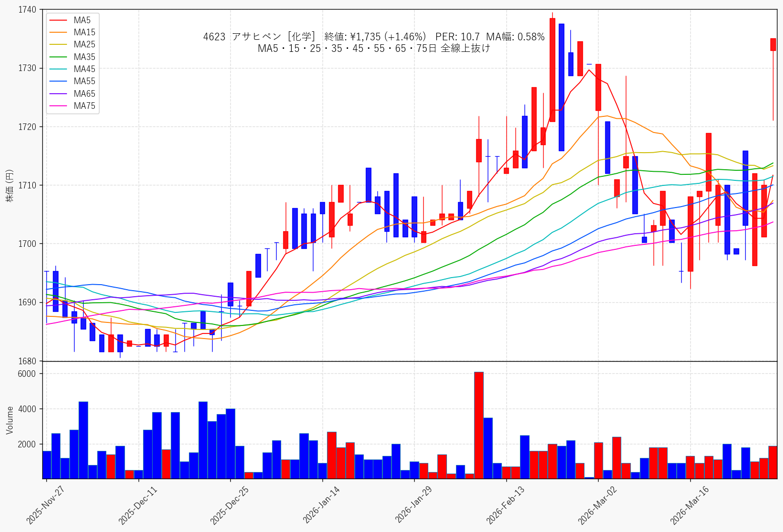Click the 4000 volume axis label

pyautogui.click(x=28, y=409)
